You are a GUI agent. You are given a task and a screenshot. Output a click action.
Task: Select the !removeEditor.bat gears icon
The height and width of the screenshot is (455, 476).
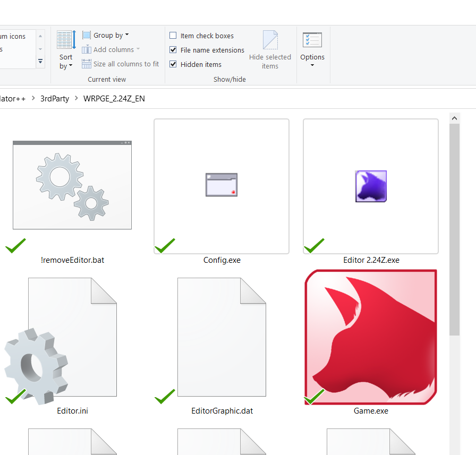(72, 185)
